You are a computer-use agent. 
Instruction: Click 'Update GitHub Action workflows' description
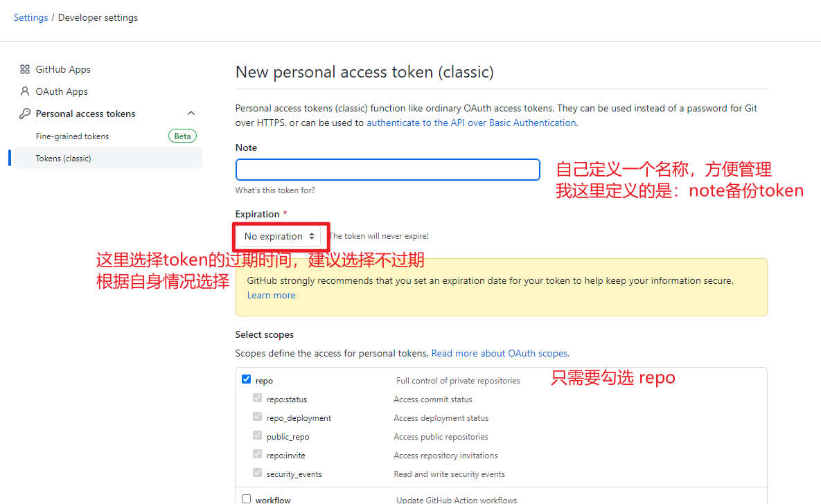pyautogui.click(x=457, y=500)
